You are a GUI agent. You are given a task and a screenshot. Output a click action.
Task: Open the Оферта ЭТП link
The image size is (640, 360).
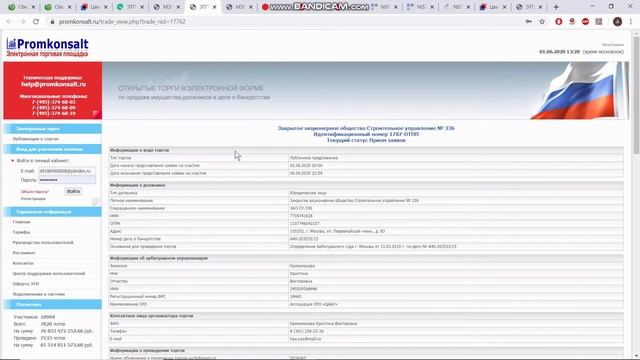(26, 284)
